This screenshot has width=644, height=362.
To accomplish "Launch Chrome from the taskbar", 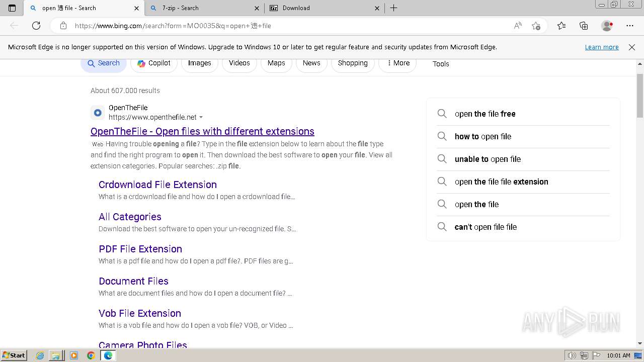I will coord(91,355).
